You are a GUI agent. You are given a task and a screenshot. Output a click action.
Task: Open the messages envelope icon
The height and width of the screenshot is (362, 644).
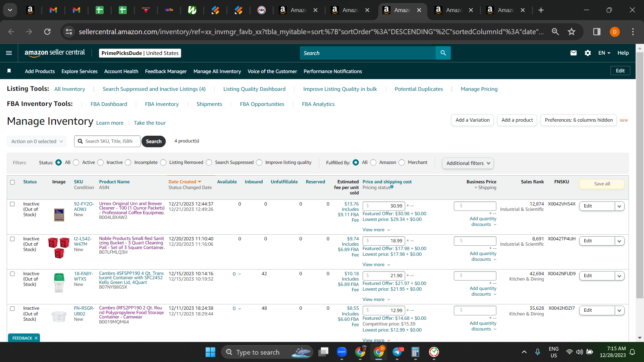click(574, 53)
